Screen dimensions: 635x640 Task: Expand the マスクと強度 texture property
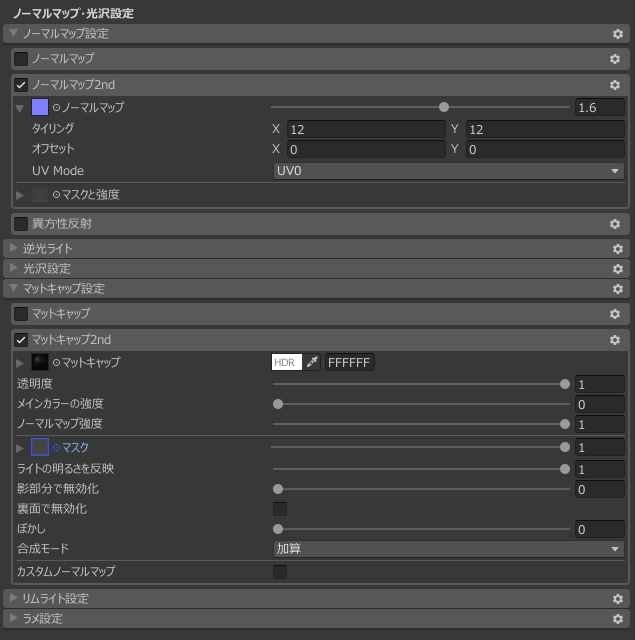point(20,195)
